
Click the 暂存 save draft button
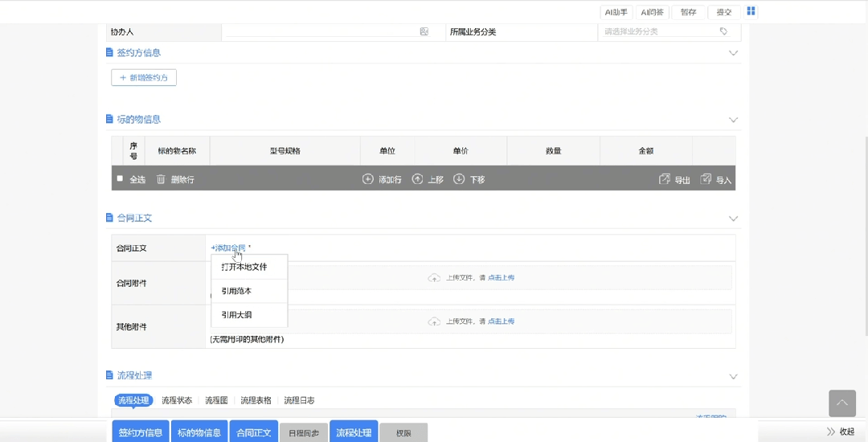688,12
